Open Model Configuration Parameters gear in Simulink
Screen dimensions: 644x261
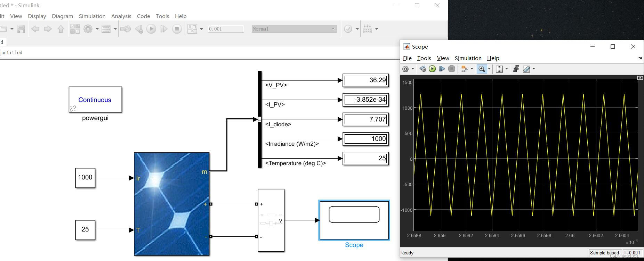point(88,29)
